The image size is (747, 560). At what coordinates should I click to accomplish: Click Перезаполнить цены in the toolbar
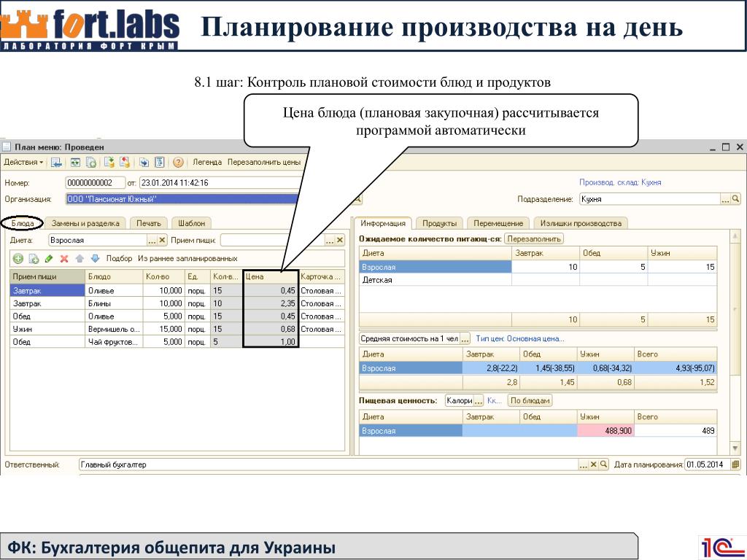click(x=264, y=163)
